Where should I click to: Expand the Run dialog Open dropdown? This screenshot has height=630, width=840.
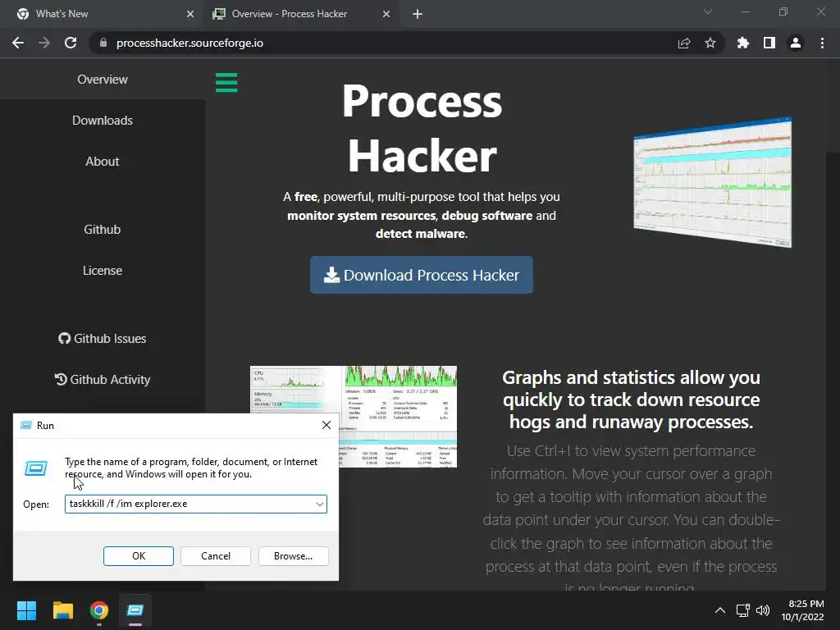click(319, 504)
